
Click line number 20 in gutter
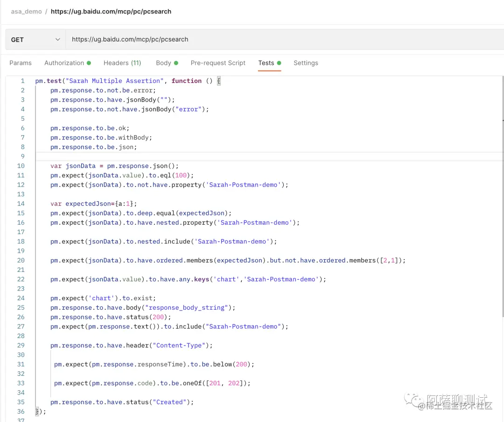(x=21, y=261)
